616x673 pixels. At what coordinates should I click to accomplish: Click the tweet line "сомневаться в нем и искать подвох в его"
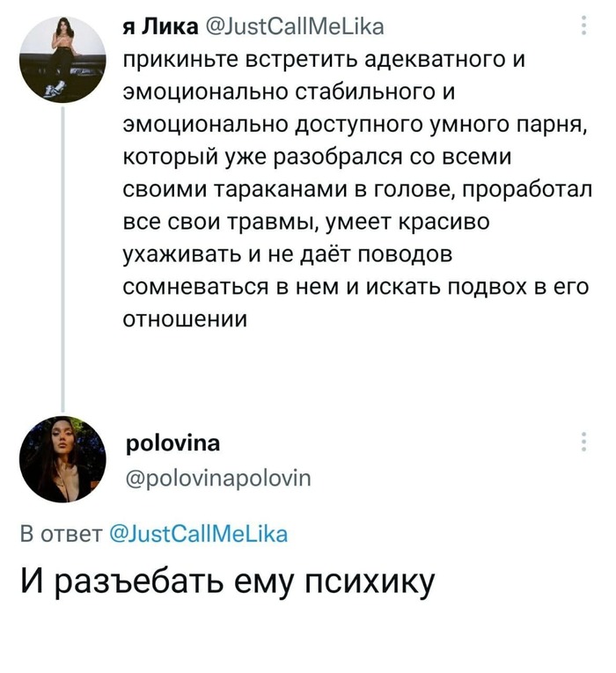point(356,286)
